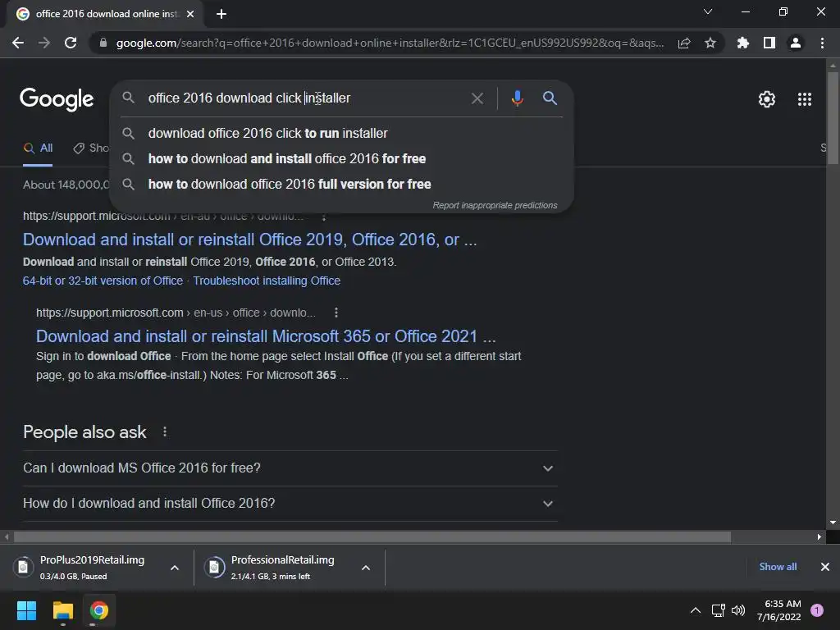Open the clock and date 6:35 AM
Screen dimensions: 840x630
pyautogui.click(x=779, y=610)
